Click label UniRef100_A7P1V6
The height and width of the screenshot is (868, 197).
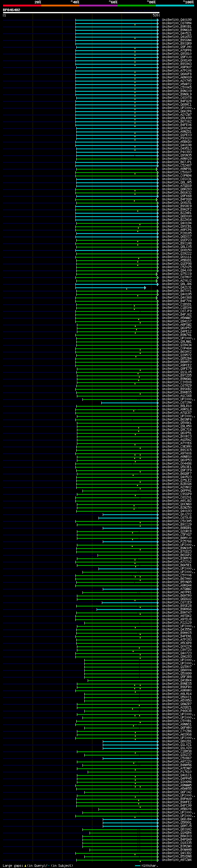point(177,71)
